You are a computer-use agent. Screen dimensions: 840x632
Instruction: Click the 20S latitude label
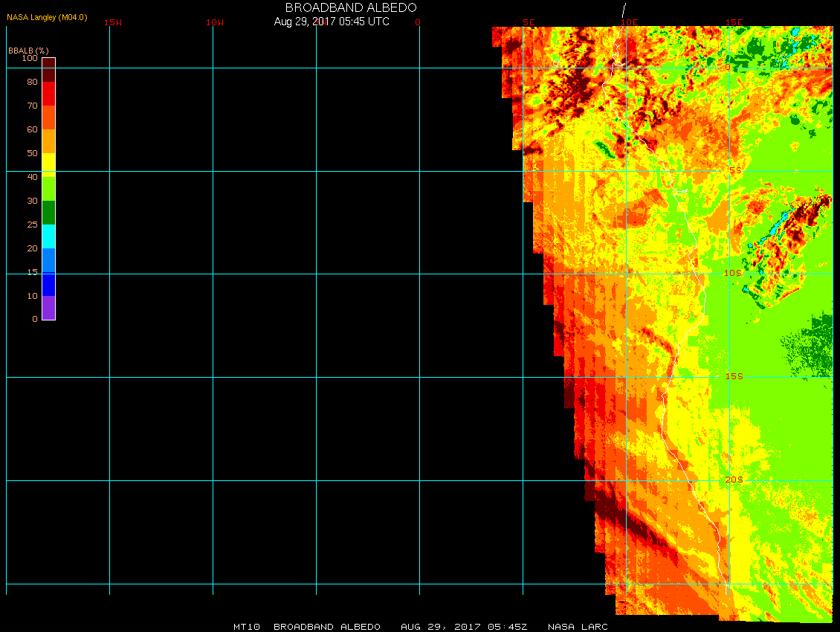[734, 480]
